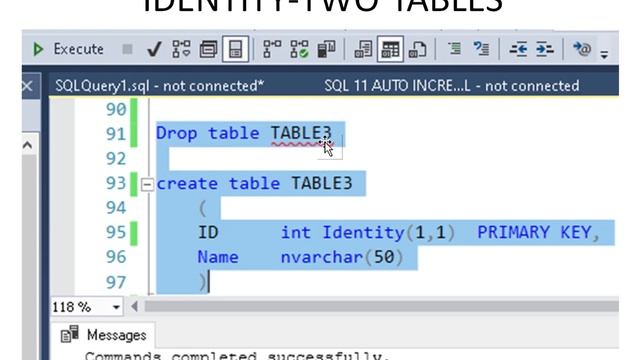Include live query statistics icon
The width and height of the screenshot is (640, 360).
(x=299, y=49)
